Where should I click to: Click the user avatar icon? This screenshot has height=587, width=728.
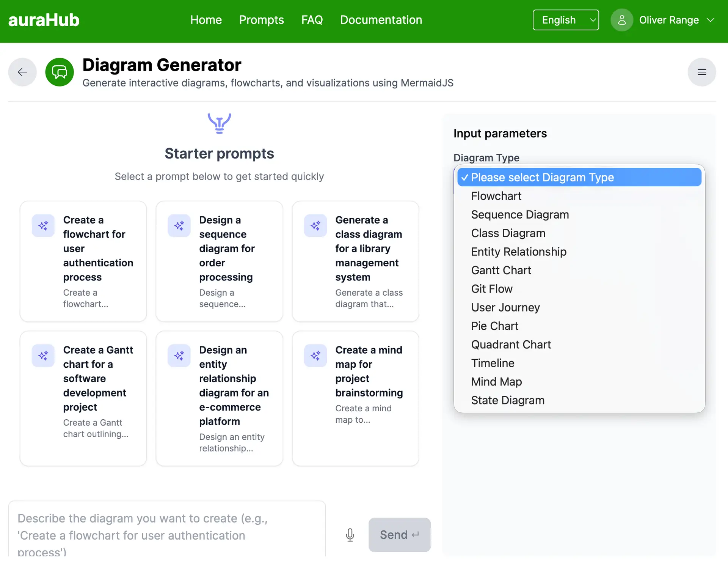621,20
